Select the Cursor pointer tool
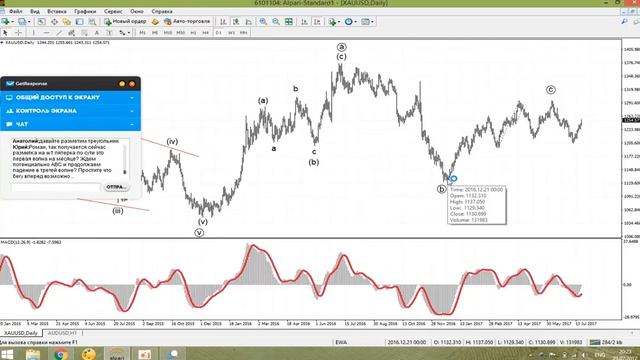The width and height of the screenshot is (640, 360). click(x=5, y=33)
